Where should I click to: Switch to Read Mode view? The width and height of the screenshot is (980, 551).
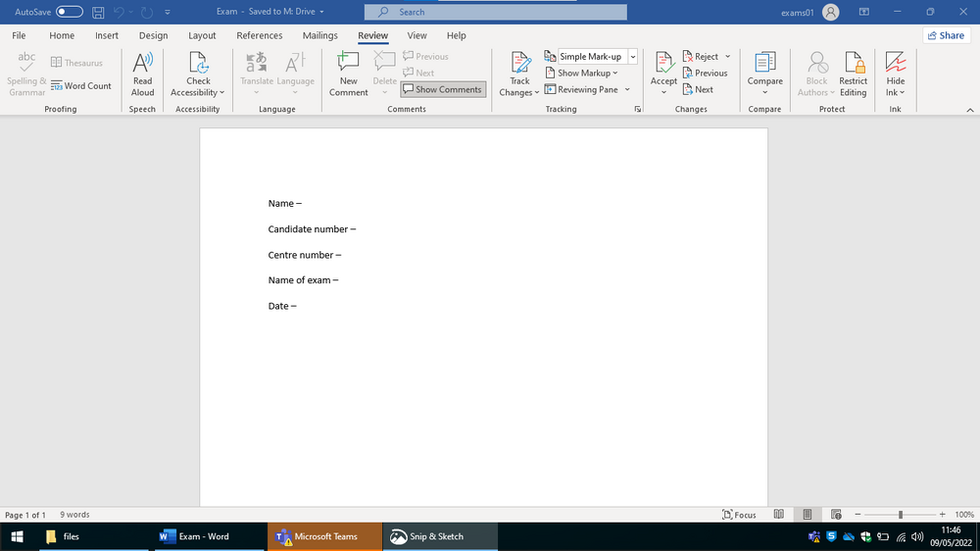[779, 515]
